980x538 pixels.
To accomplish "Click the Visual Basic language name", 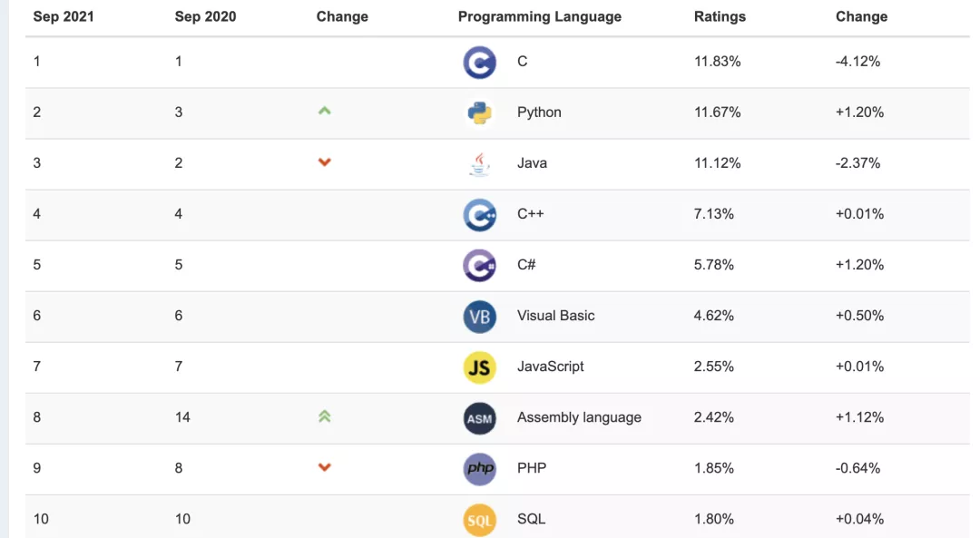I will (556, 316).
